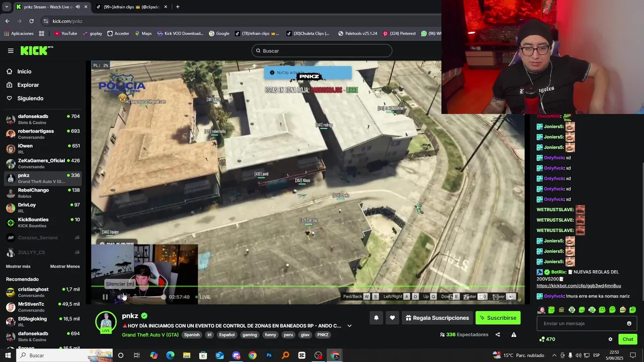This screenshot has height=362, width=644.
Task: Click the KICK logo
Action: coord(37,50)
